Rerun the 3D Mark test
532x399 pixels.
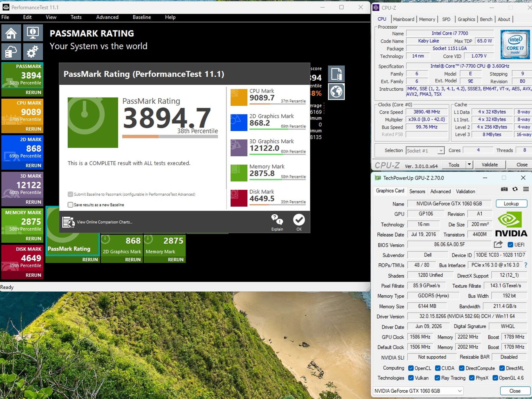(33, 202)
